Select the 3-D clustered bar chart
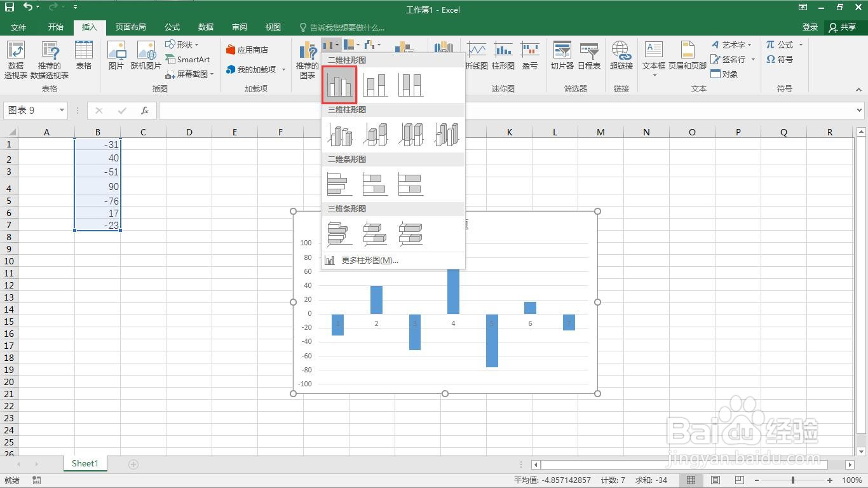Viewport: 868px width, 488px height. 339,233
